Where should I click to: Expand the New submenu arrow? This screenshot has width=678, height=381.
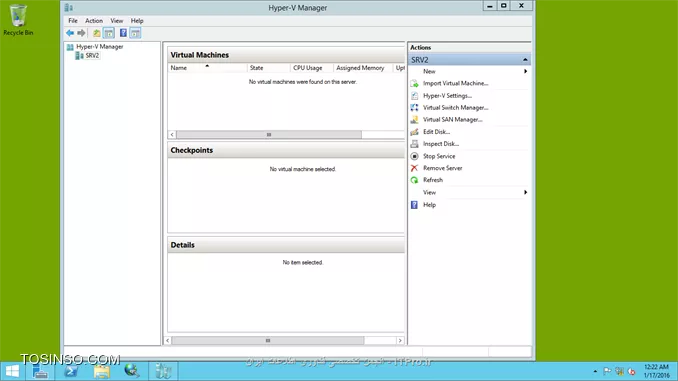pyautogui.click(x=525, y=71)
